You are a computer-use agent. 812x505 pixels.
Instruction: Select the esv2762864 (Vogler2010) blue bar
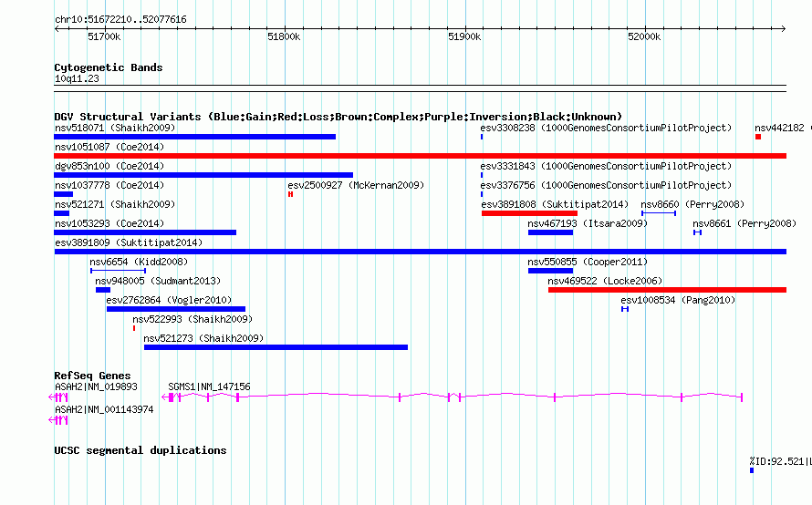coord(176,309)
